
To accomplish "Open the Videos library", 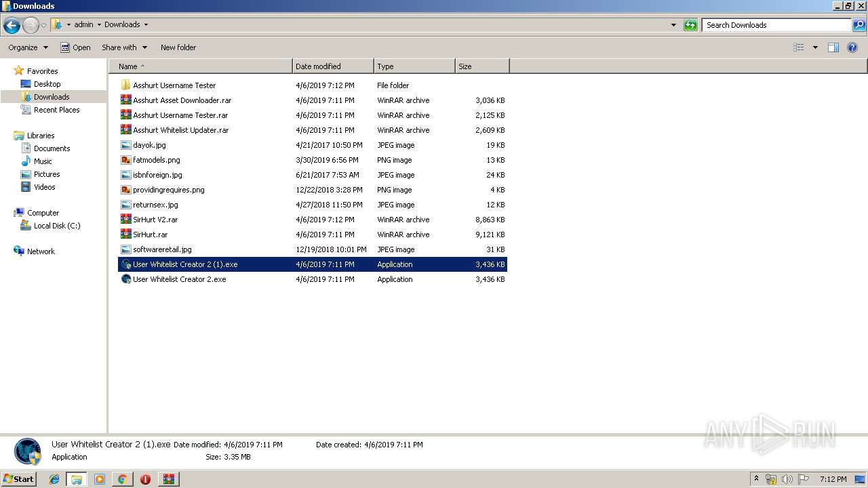I will click(x=44, y=187).
